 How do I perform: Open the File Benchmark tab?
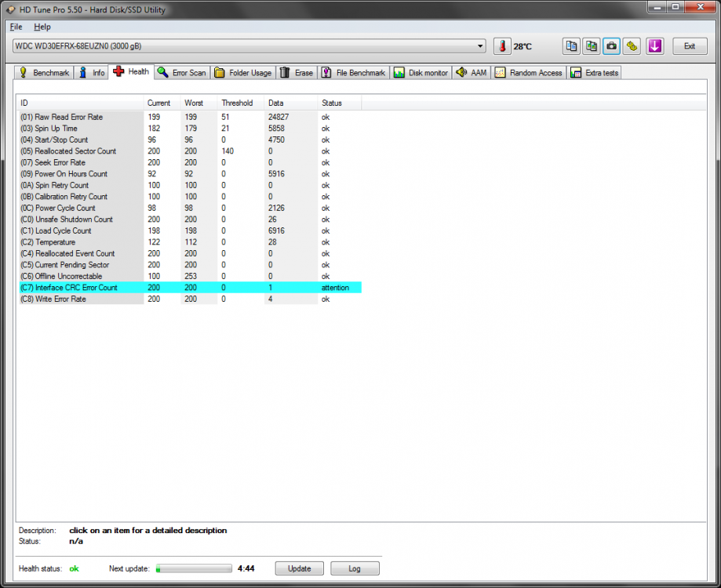pyautogui.click(x=354, y=73)
